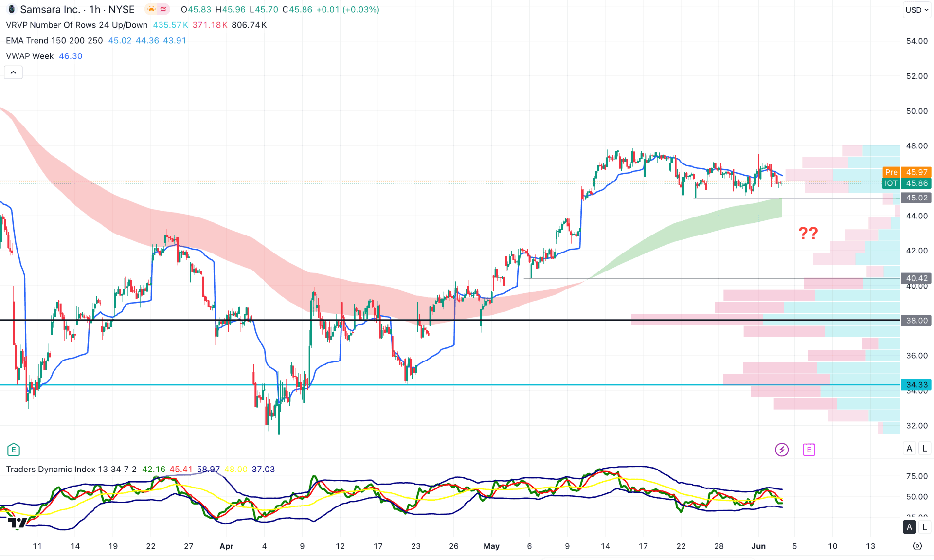The image size is (934, 560).
Task: Click the Pre 45.97 pre-market price label
Action: coord(907,172)
